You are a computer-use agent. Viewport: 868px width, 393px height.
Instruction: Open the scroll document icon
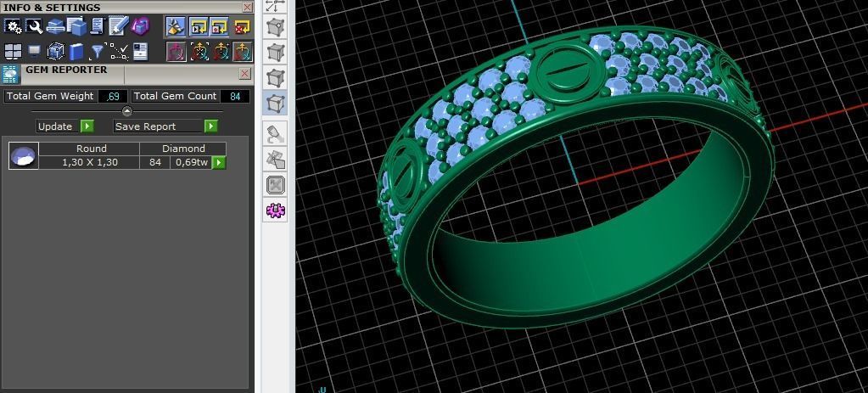coord(98,26)
